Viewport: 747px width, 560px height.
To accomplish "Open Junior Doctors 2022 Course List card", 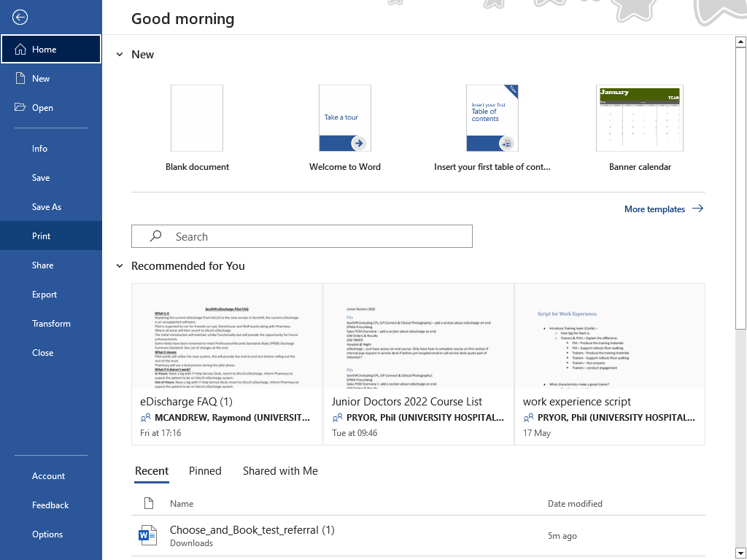I will click(419, 365).
